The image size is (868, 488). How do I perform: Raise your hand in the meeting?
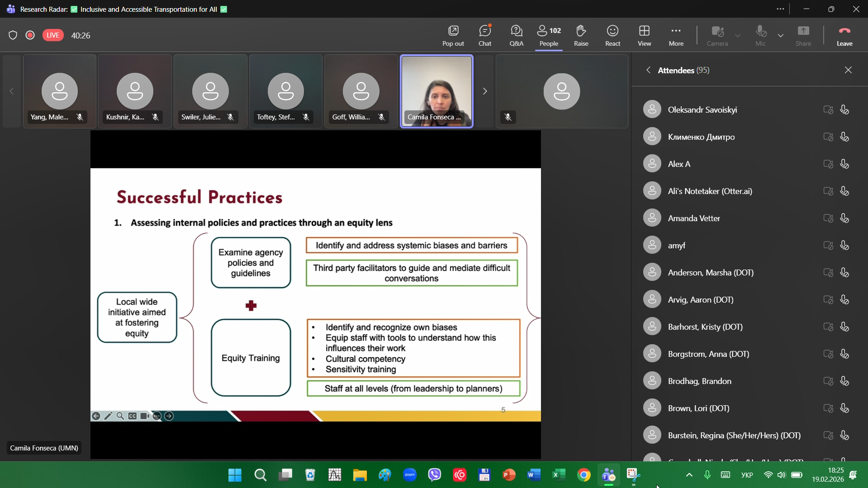click(581, 35)
